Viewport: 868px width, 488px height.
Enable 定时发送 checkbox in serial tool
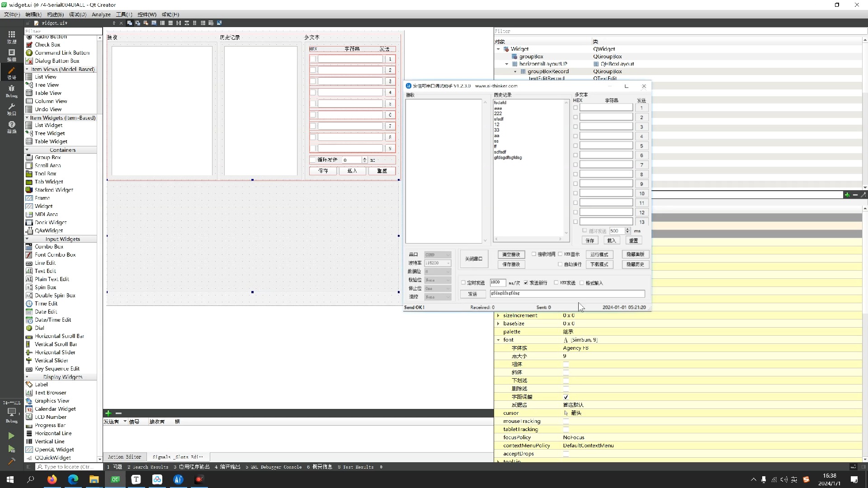click(x=463, y=283)
